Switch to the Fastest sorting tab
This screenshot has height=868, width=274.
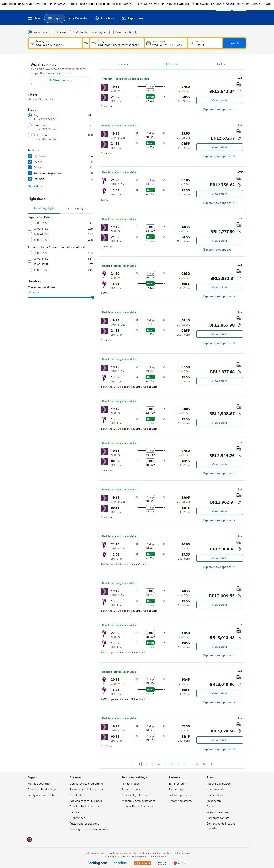[221, 64]
